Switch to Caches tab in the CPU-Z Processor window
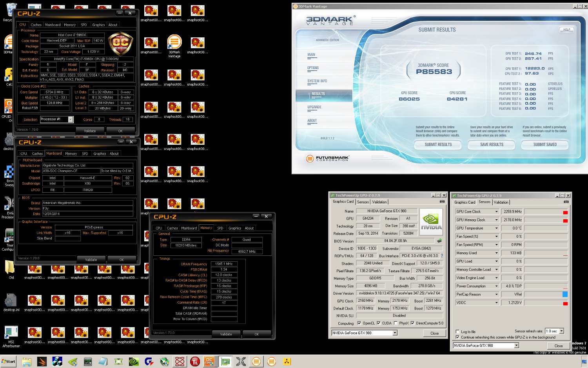Image resolution: width=588 pixels, height=368 pixels. click(36, 25)
